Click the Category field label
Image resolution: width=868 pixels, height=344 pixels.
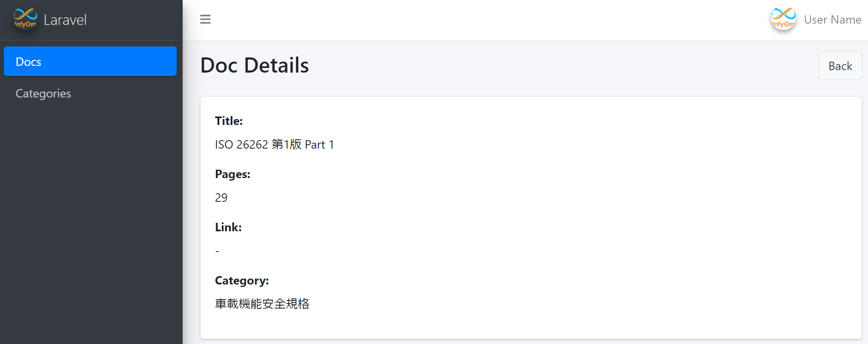pyautogui.click(x=242, y=281)
